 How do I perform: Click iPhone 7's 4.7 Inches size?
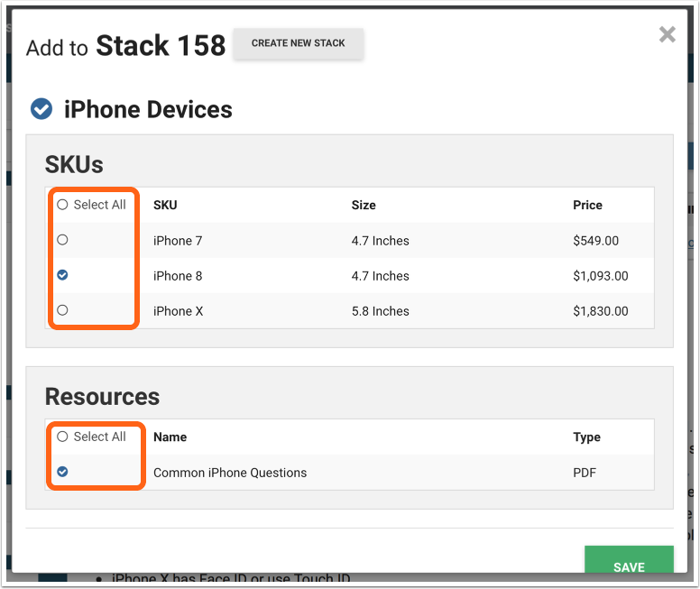(x=381, y=241)
